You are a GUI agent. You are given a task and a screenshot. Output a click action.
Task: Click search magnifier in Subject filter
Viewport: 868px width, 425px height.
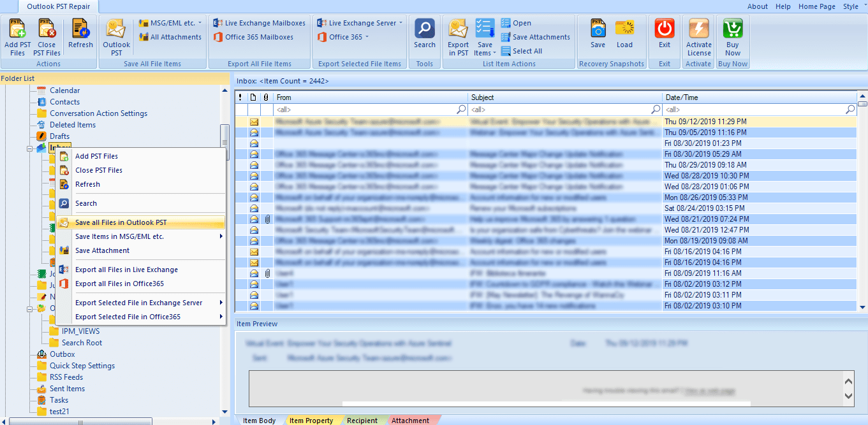click(656, 110)
